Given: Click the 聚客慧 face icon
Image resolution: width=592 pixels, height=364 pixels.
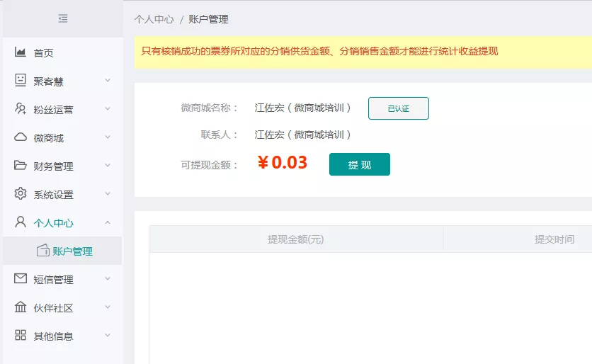Looking at the screenshot, I should click(21, 81).
